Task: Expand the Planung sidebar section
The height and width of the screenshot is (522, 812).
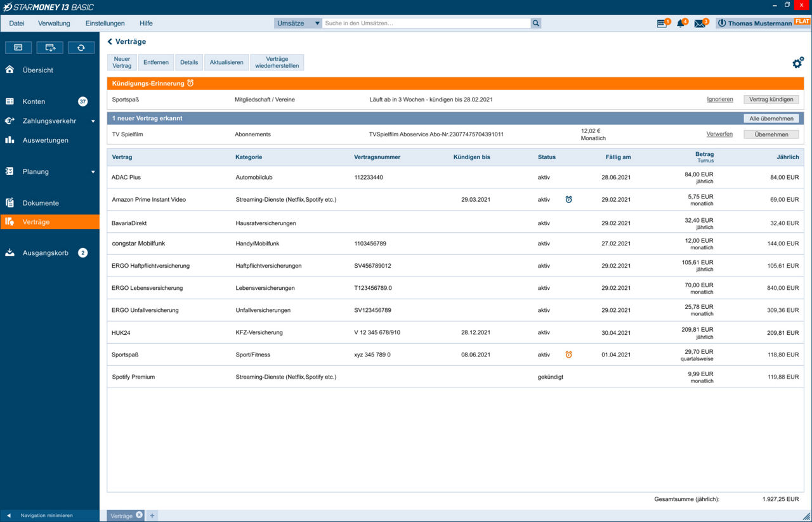Action: [x=93, y=172]
